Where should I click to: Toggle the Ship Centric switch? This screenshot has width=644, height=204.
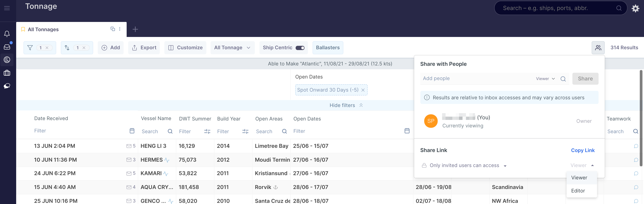coord(300,48)
